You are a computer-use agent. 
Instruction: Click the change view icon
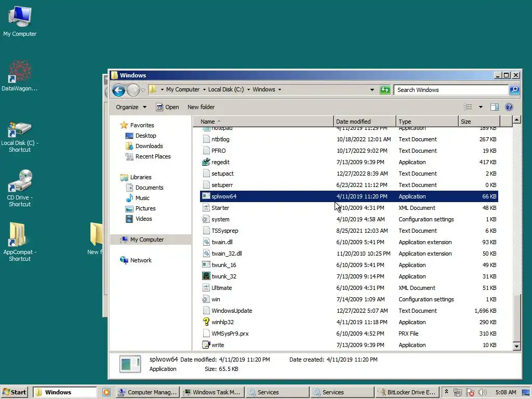click(x=468, y=107)
